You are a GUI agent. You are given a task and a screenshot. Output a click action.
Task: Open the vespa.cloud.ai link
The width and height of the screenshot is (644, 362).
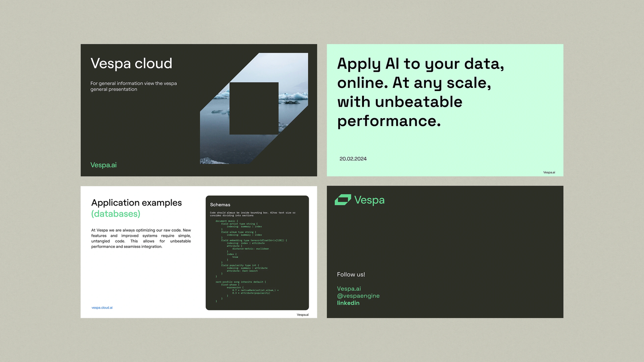pyautogui.click(x=102, y=308)
